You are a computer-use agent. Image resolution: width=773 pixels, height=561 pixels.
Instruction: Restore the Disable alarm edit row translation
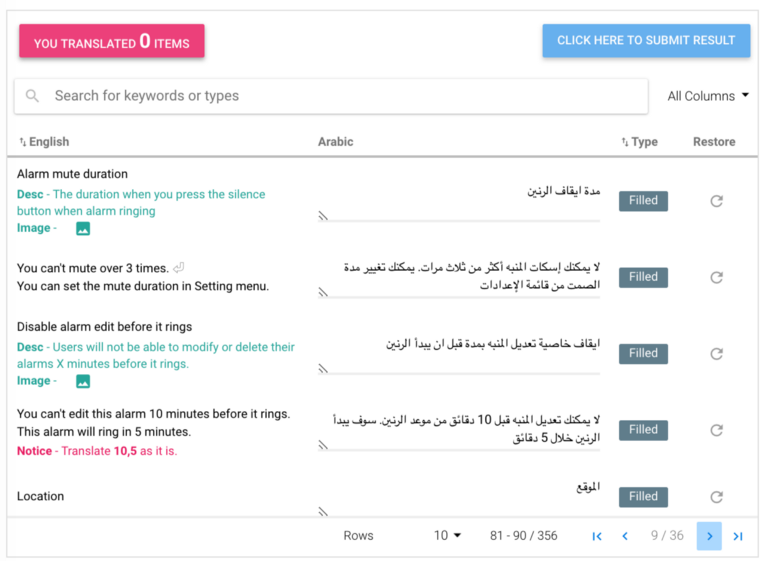pos(716,353)
